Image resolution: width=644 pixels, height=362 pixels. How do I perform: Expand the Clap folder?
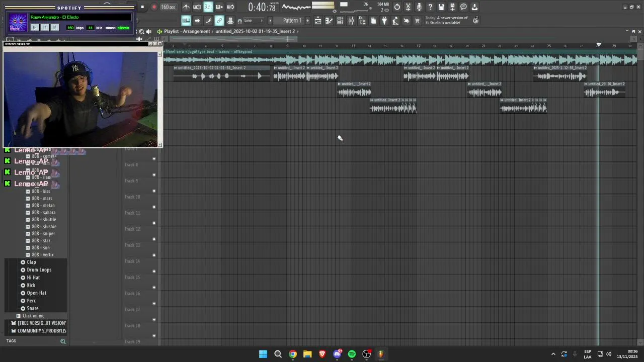click(x=31, y=262)
